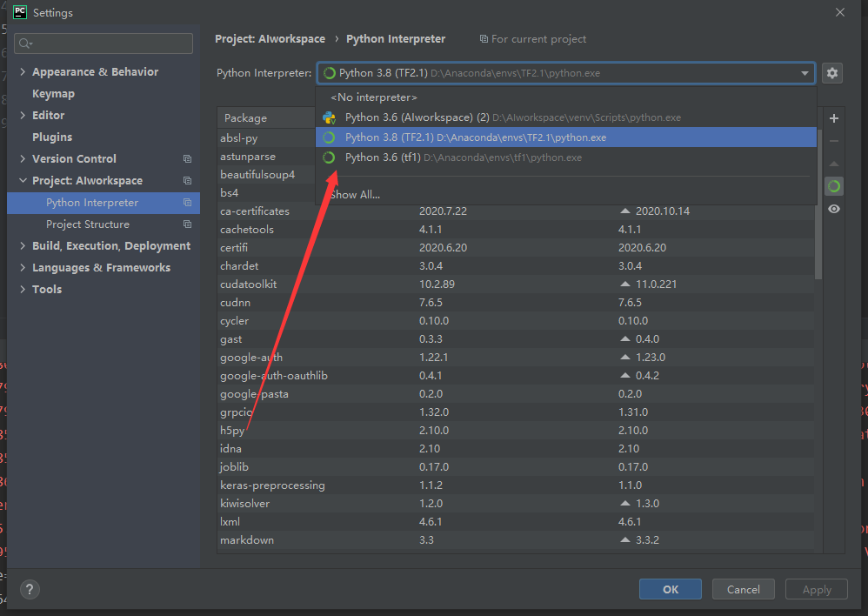The width and height of the screenshot is (868, 616).
Task: Click upgrade arrow next to 3.3.2
Action: pos(625,540)
